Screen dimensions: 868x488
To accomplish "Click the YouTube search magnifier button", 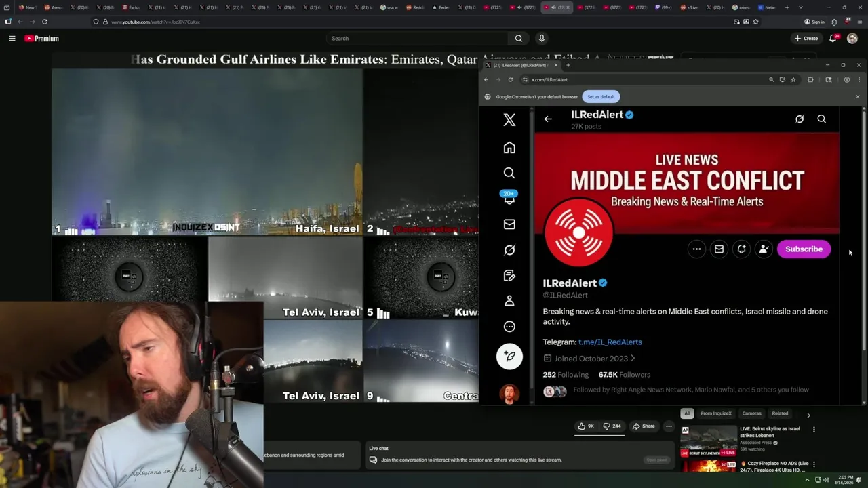I will 519,39.
